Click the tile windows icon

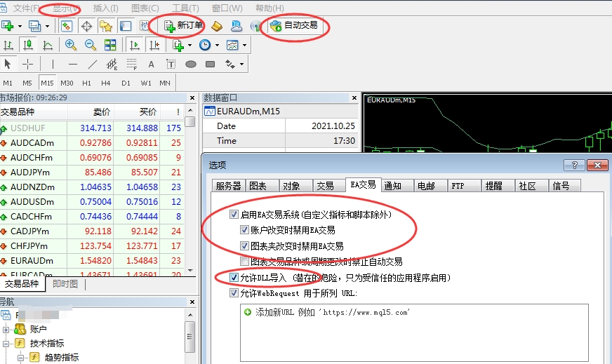[110, 46]
